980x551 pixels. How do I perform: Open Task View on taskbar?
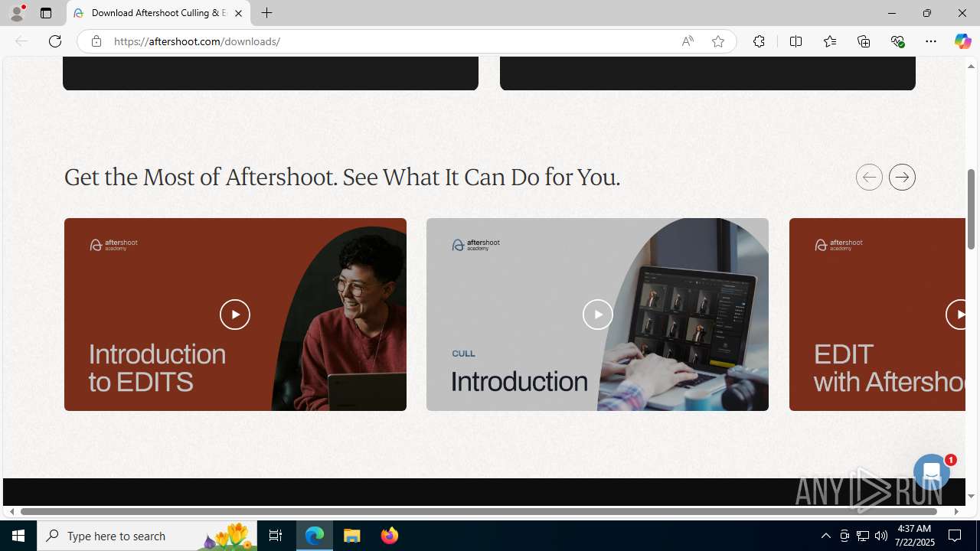tap(276, 536)
